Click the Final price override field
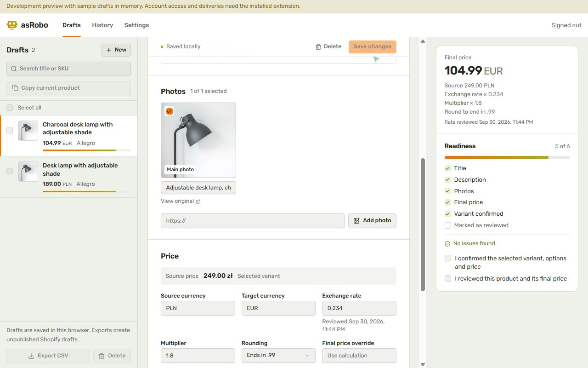Image resolution: width=588 pixels, height=368 pixels. tap(359, 356)
